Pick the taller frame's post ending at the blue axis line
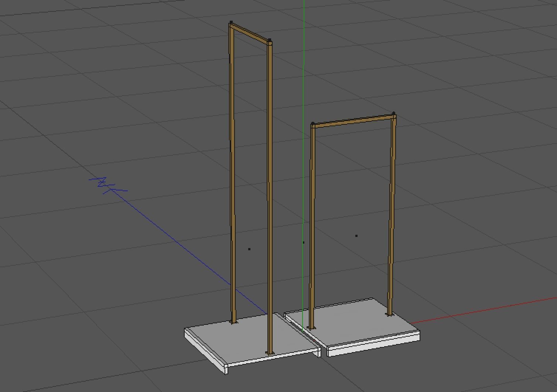Screen dimensions: 557x392 pyautogui.click(x=232, y=173)
